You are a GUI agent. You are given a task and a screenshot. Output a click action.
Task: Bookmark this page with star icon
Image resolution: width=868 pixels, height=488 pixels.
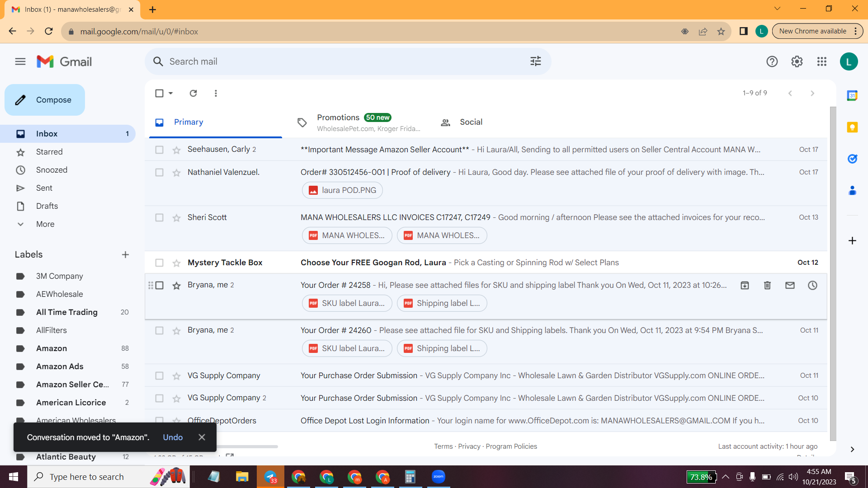(x=721, y=31)
